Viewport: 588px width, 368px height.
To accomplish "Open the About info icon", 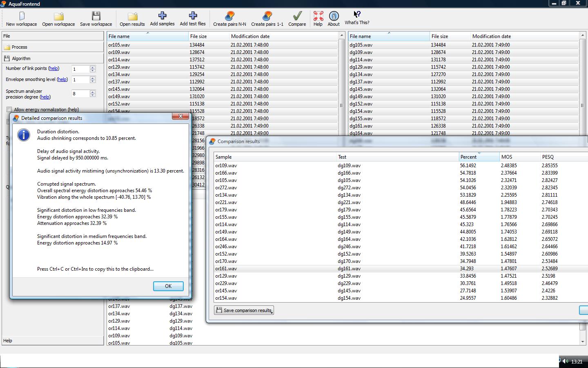I will [334, 16].
